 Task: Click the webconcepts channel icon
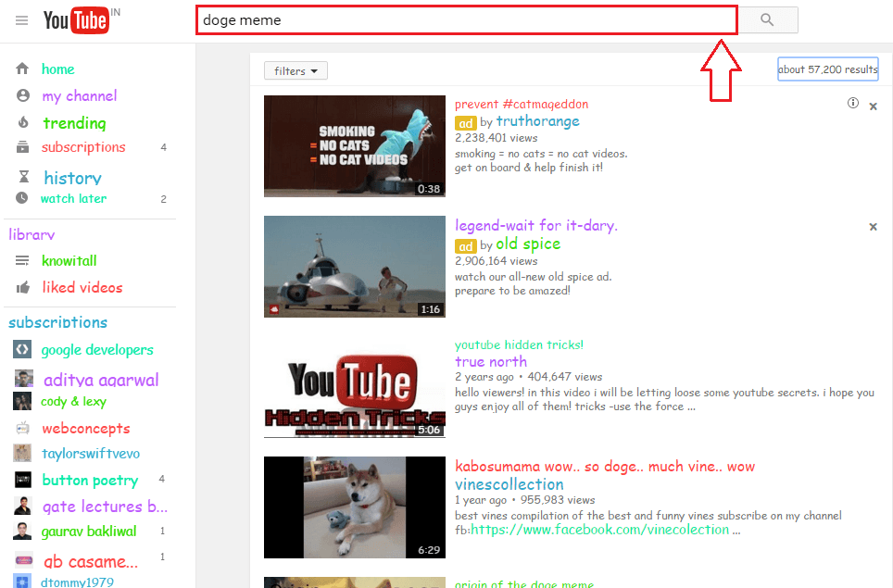click(23, 428)
